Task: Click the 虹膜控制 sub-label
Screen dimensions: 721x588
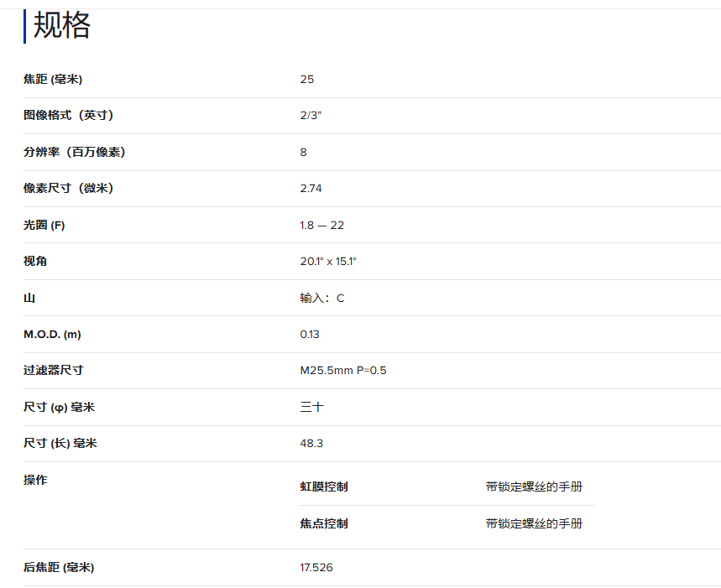Action: tap(324, 487)
